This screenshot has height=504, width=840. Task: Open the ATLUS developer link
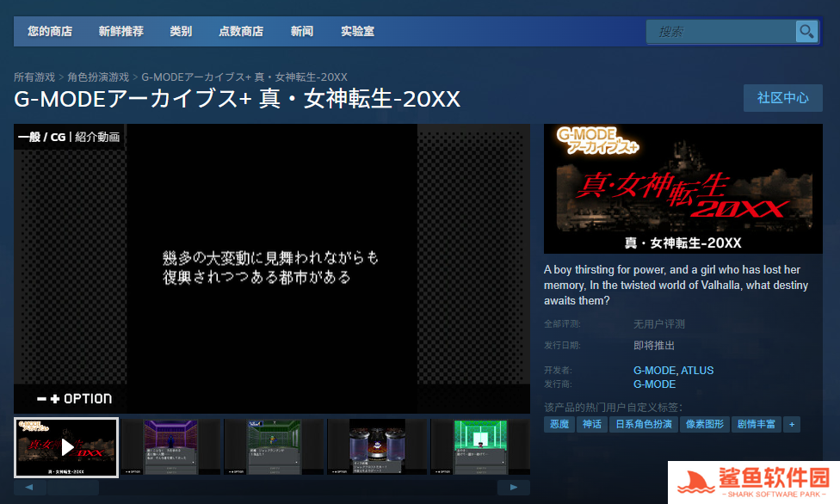tap(697, 371)
